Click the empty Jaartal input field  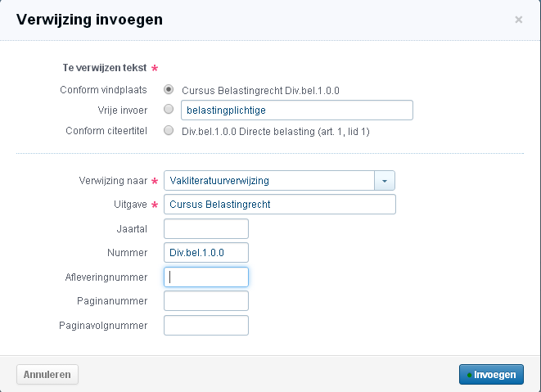pos(206,228)
